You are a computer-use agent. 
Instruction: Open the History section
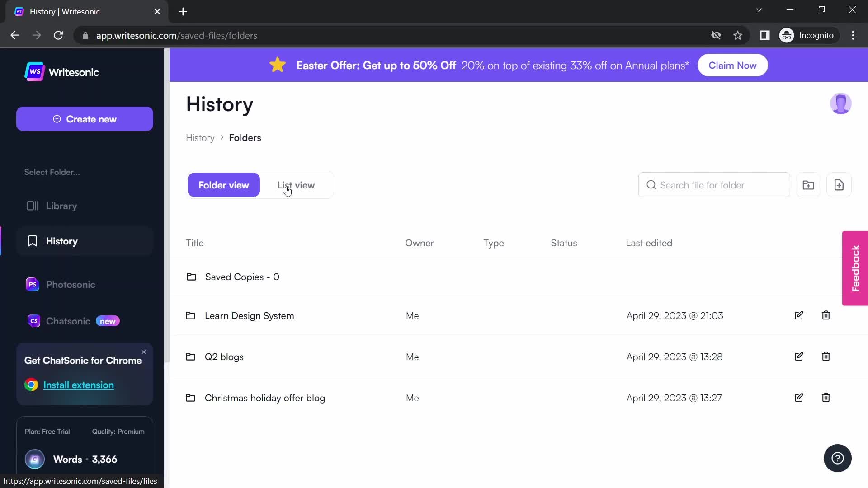click(62, 241)
